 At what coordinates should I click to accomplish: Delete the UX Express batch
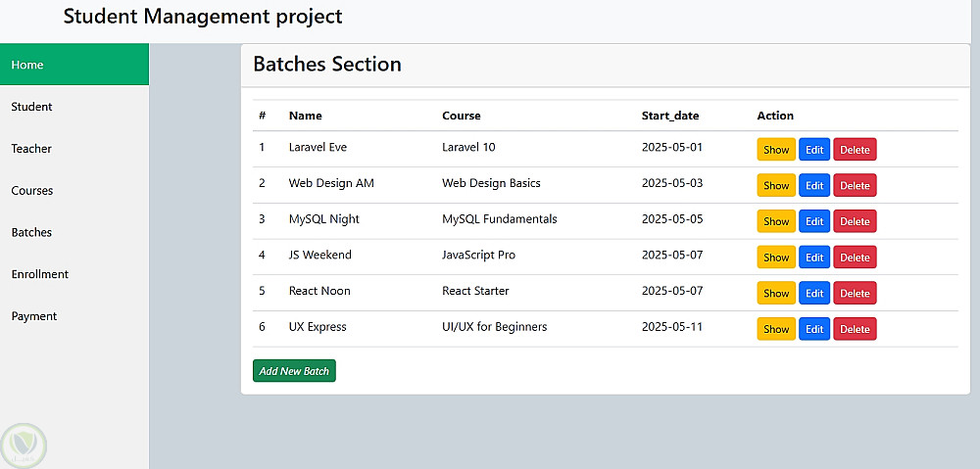(x=855, y=329)
